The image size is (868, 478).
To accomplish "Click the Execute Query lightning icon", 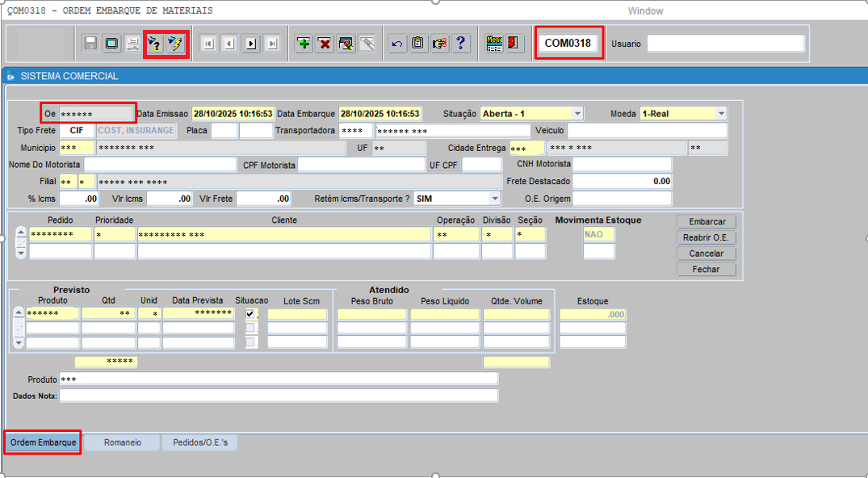I will [x=175, y=44].
